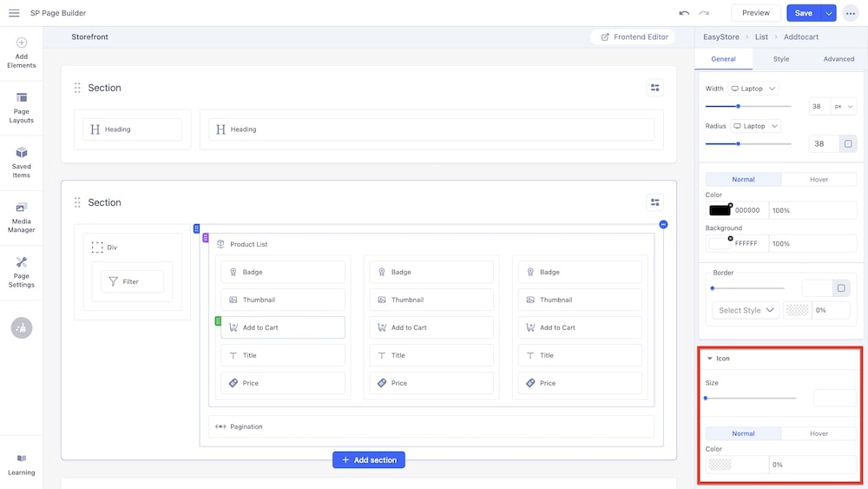Click the undo arrow icon

point(684,13)
